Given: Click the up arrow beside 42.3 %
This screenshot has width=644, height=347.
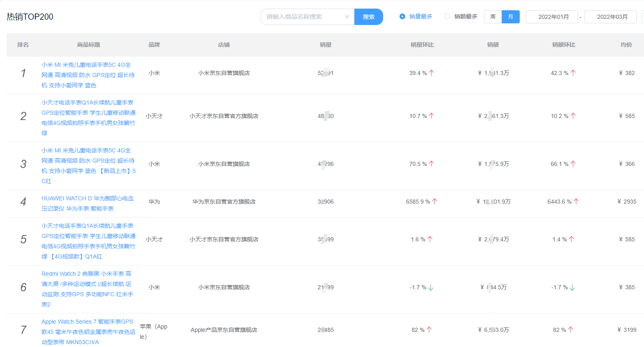Looking at the screenshot, I should tap(573, 73).
